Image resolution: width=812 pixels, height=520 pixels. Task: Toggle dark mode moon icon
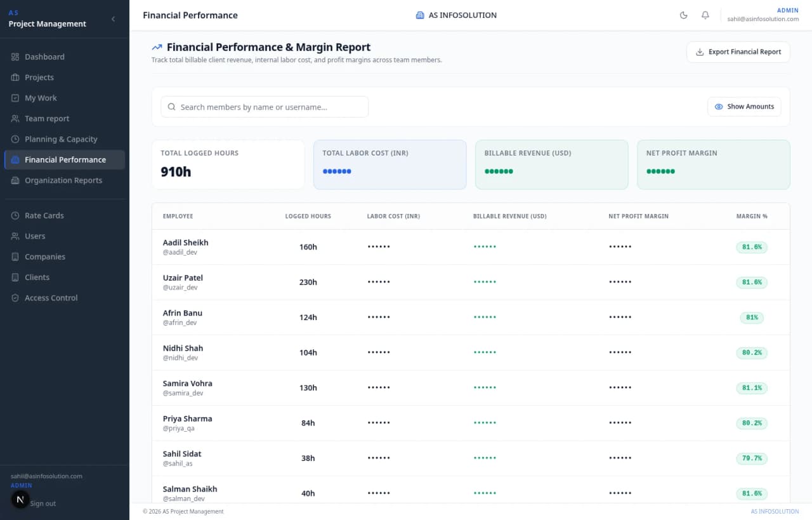coord(684,15)
